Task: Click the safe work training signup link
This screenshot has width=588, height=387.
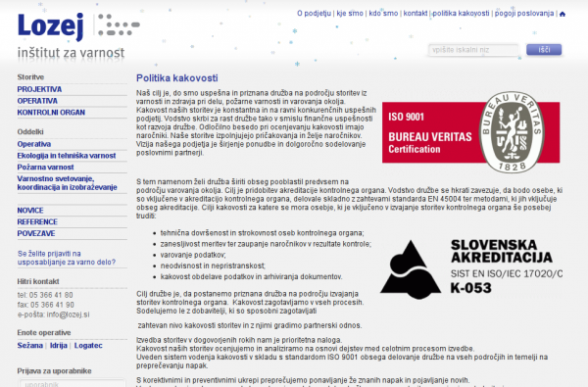Action: (x=67, y=258)
